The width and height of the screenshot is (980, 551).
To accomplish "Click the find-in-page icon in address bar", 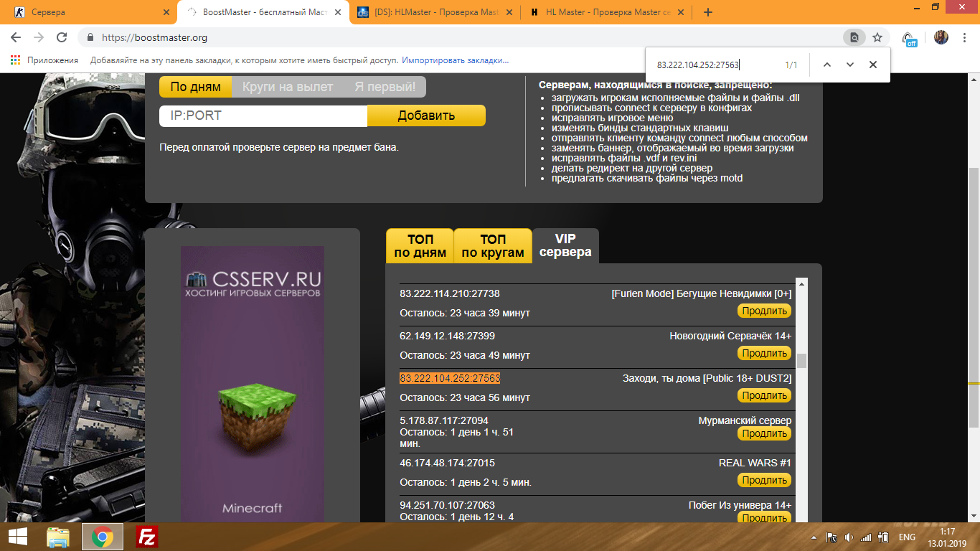I will tap(854, 37).
